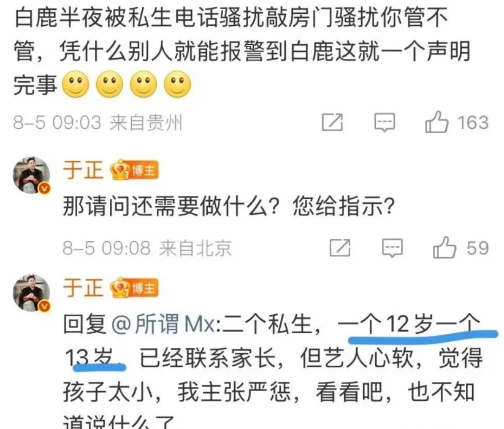Tap verified V badge on the upper 于正 avatar

(45, 188)
